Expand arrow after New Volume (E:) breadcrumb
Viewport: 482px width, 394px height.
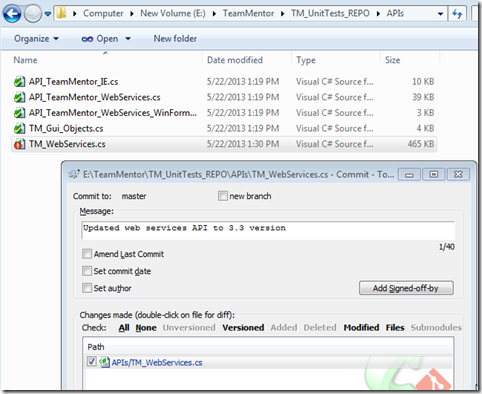point(214,14)
